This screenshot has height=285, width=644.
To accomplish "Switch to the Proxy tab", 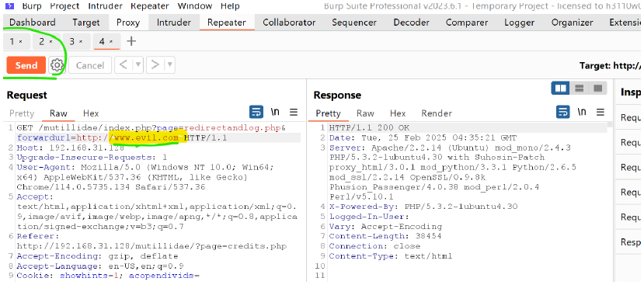I will point(128,23).
